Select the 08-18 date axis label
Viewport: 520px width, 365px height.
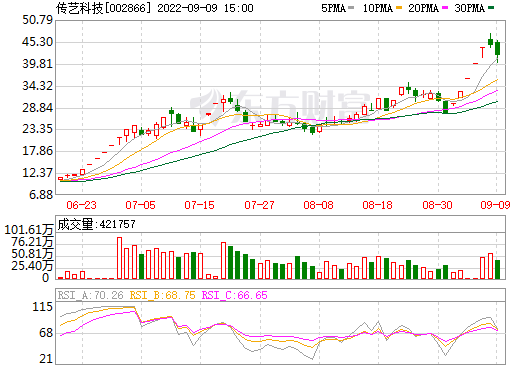click(x=377, y=205)
